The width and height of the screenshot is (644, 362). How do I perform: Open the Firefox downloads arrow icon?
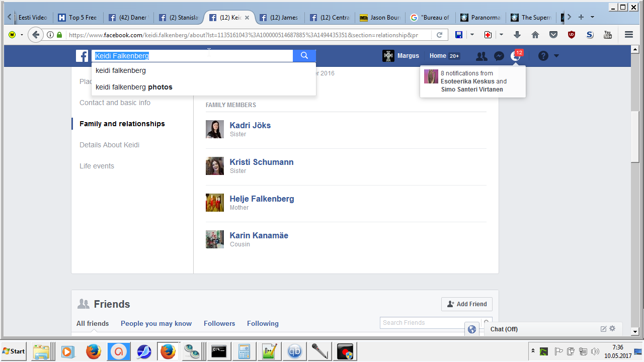pos(517,35)
